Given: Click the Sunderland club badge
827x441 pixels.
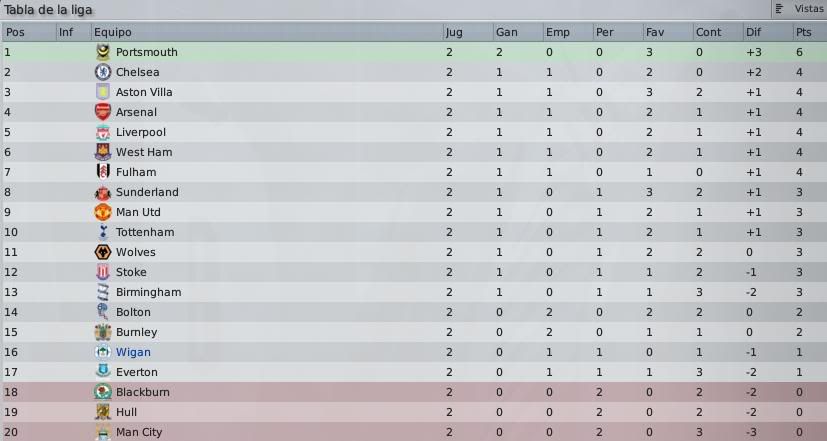Looking at the screenshot, I should [103, 192].
